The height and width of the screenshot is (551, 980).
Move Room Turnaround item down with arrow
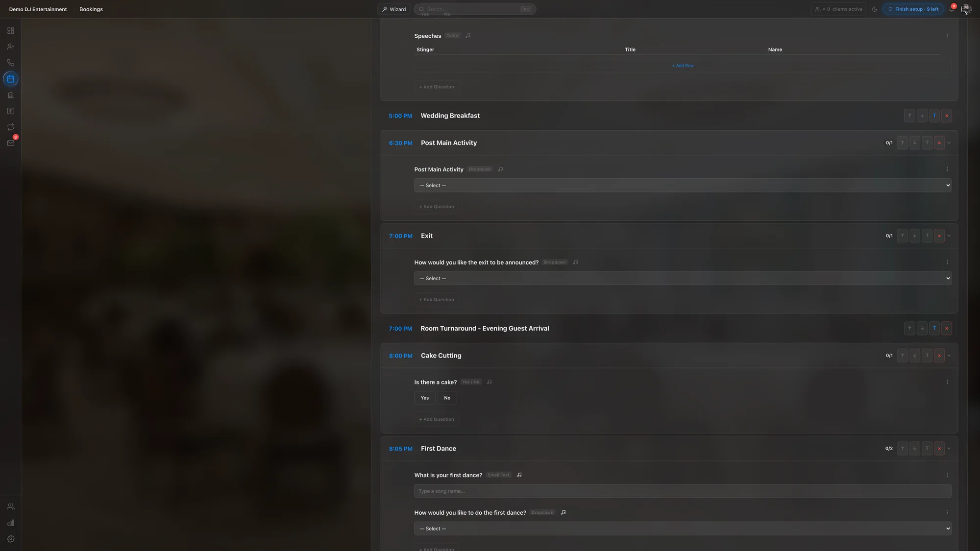click(922, 329)
